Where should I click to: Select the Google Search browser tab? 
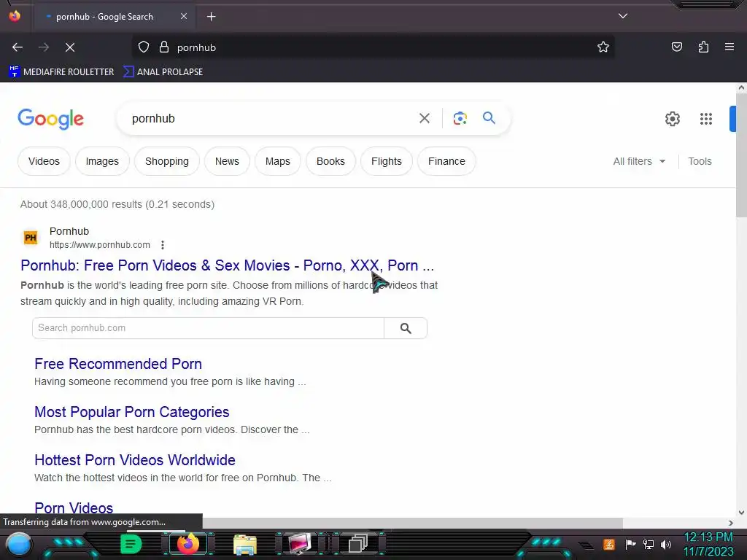[115, 17]
